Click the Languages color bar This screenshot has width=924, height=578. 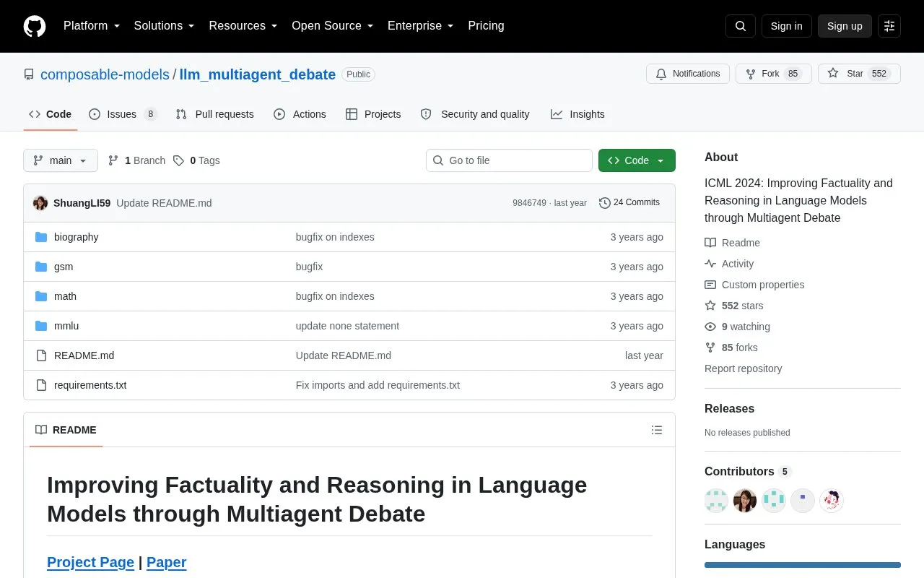coord(803,565)
